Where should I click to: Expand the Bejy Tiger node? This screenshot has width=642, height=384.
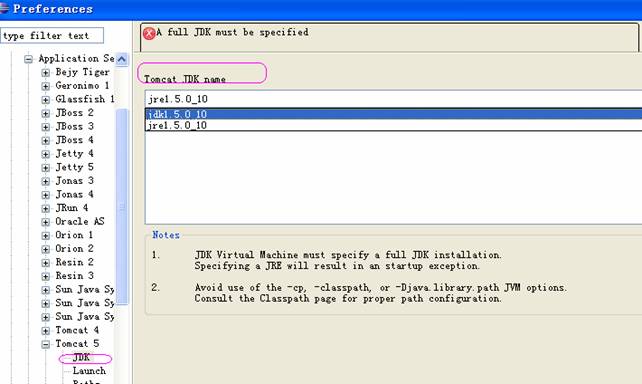[45, 73]
